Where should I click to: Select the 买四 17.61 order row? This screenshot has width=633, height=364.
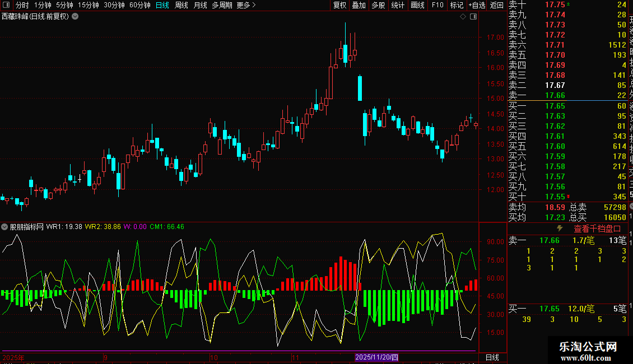[567, 136]
